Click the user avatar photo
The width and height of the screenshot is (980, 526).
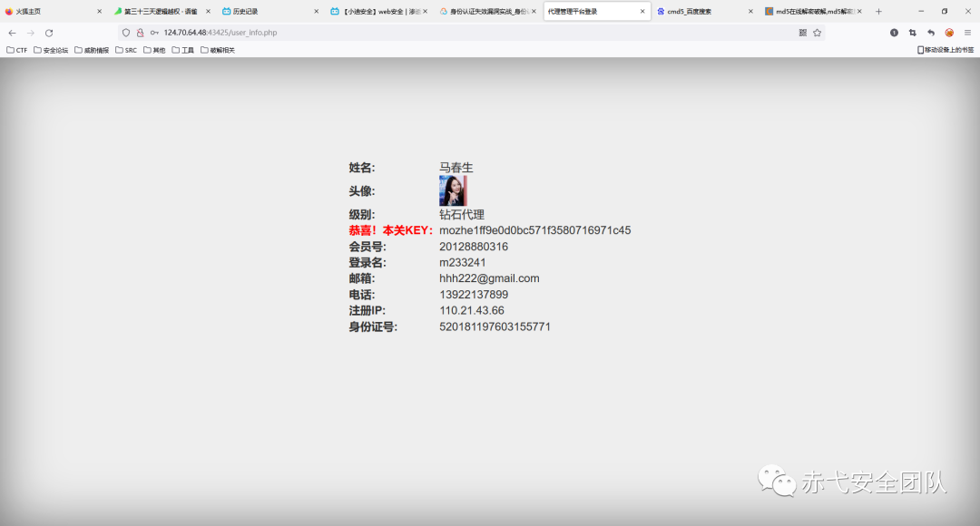point(453,190)
